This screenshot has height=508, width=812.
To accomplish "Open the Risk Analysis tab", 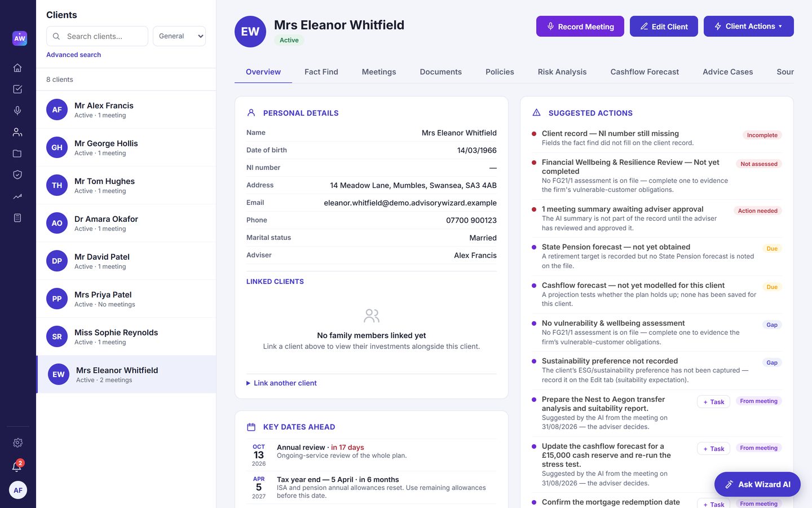I will click(562, 72).
